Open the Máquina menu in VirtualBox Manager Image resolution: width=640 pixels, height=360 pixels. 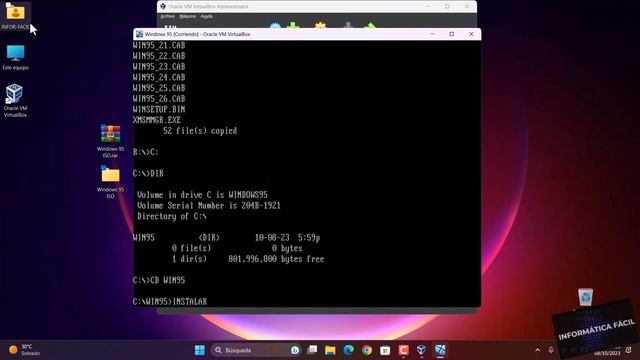coord(187,16)
